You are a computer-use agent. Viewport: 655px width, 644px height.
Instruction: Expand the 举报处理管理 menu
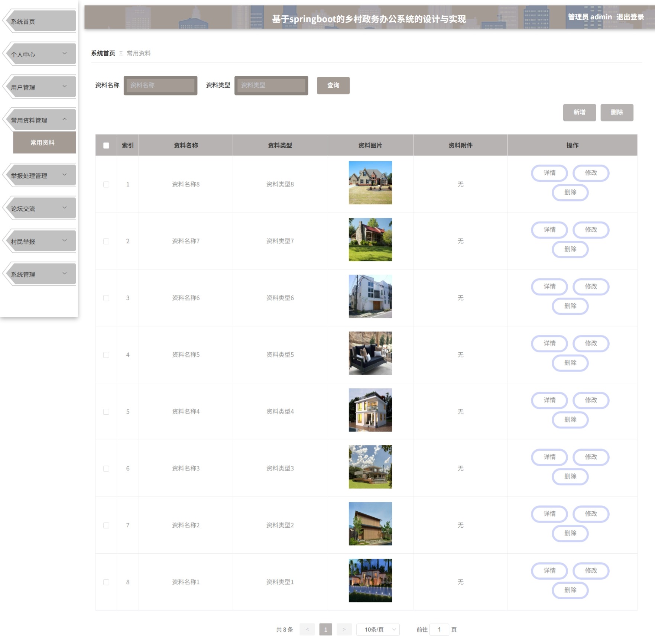(39, 175)
